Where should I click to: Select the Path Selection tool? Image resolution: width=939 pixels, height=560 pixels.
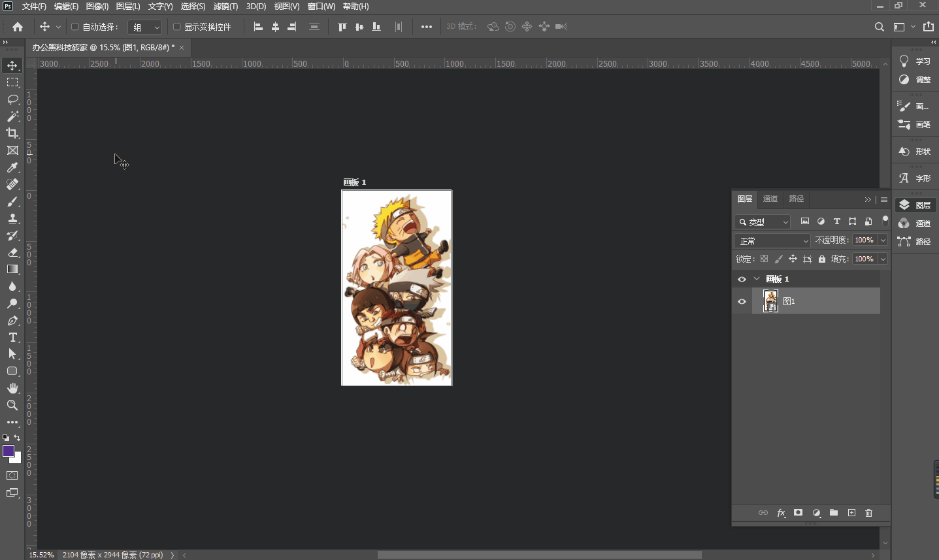(x=12, y=354)
